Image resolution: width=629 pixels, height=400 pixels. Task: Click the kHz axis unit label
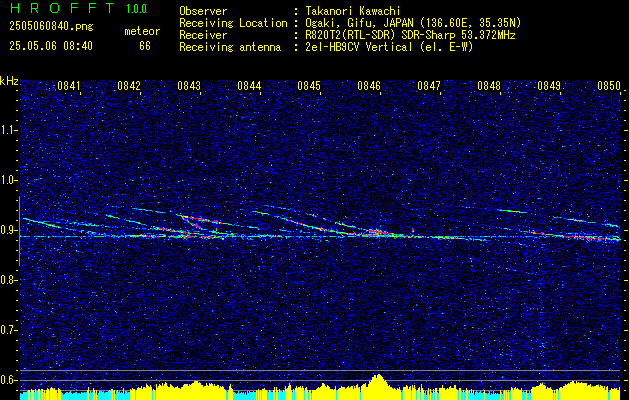pos(9,82)
